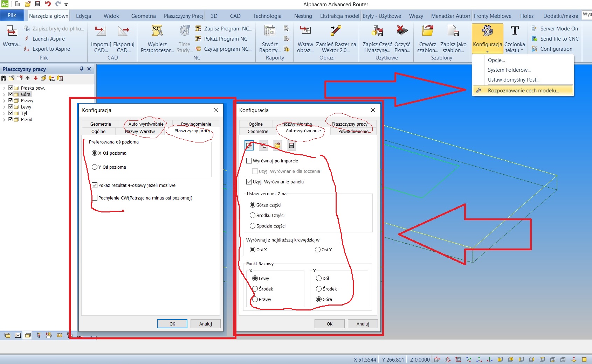
Task: Open Auto-wyrównanie tab in left Konfiguracja dialog
Action: coord(146,124)
